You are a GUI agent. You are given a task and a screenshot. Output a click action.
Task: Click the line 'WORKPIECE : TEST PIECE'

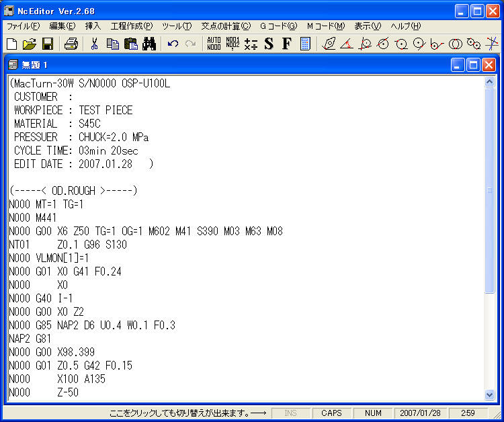pyautogui.click(x=73, y=110)
